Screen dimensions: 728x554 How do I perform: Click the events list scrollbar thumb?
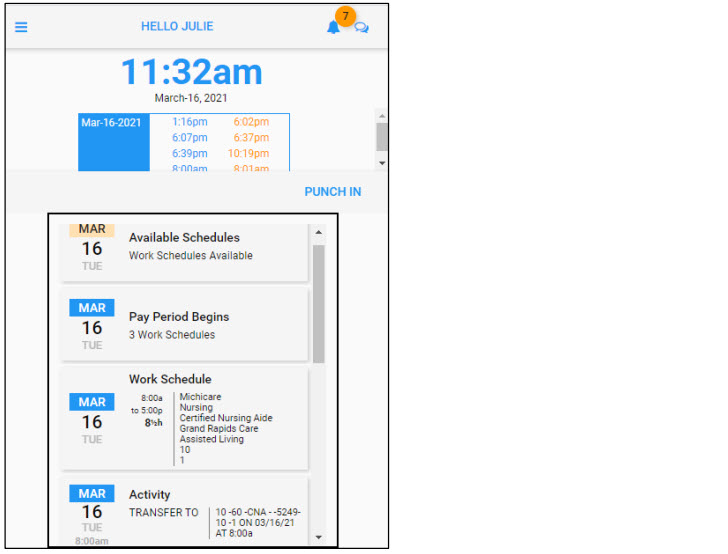coord(319,303)
